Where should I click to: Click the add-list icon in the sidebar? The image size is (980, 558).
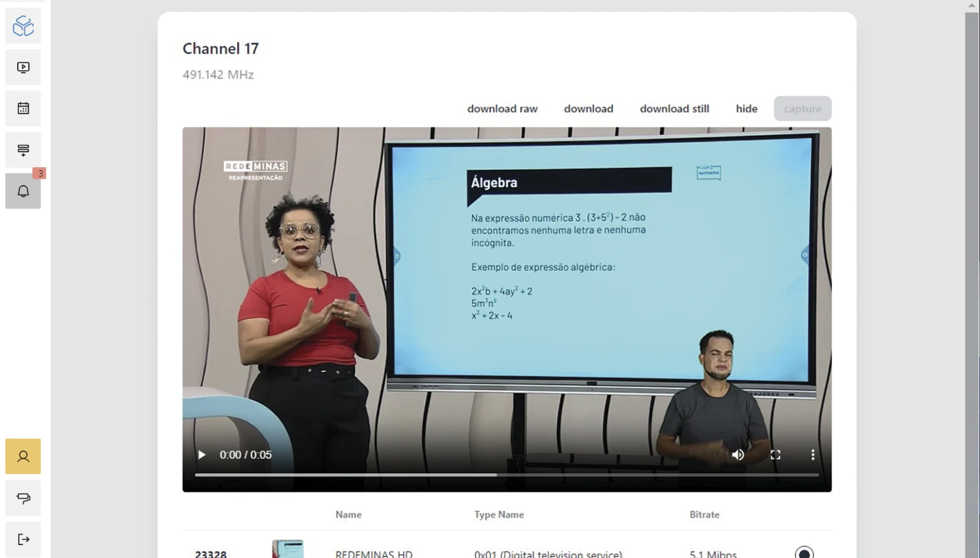(23, 150)
